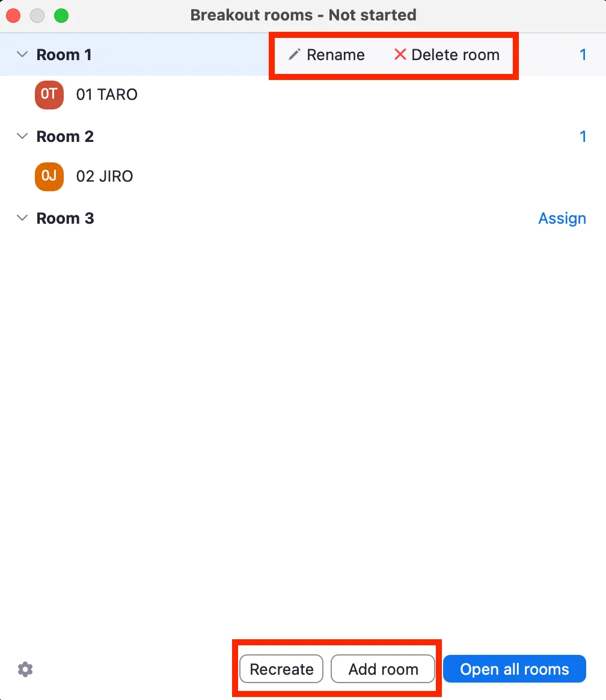Collapse Room 3 with its chevron
This screenshot has height=700, width=606.
(22, 218)
